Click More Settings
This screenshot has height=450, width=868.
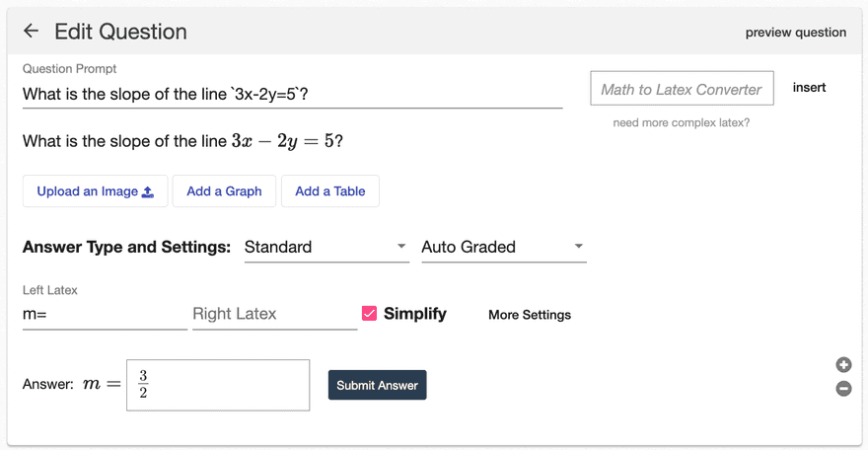point(530,315)
